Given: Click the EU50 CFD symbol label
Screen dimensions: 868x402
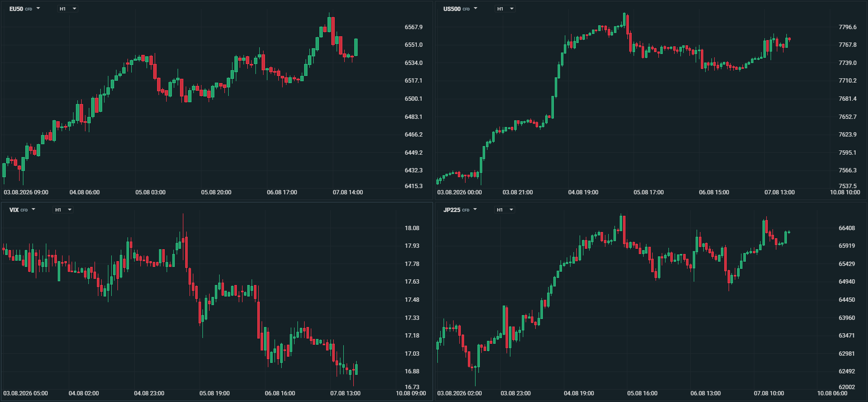Looking at the screenshot, I should [x=21, y=9].
